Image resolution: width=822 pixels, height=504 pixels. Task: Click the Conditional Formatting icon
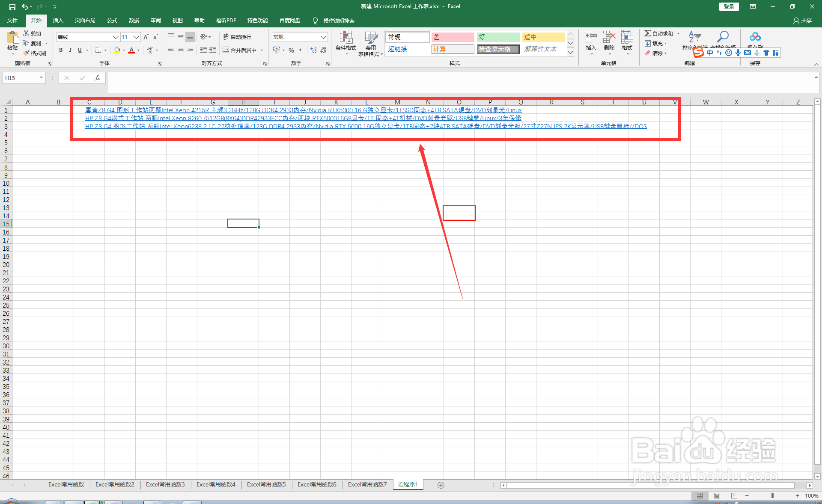[x=345, y=38]
